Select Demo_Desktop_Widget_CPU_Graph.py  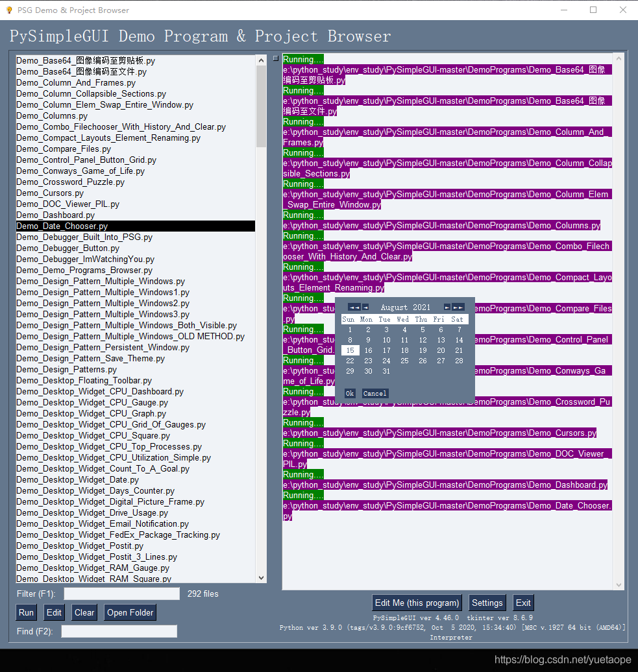point(136,414)
